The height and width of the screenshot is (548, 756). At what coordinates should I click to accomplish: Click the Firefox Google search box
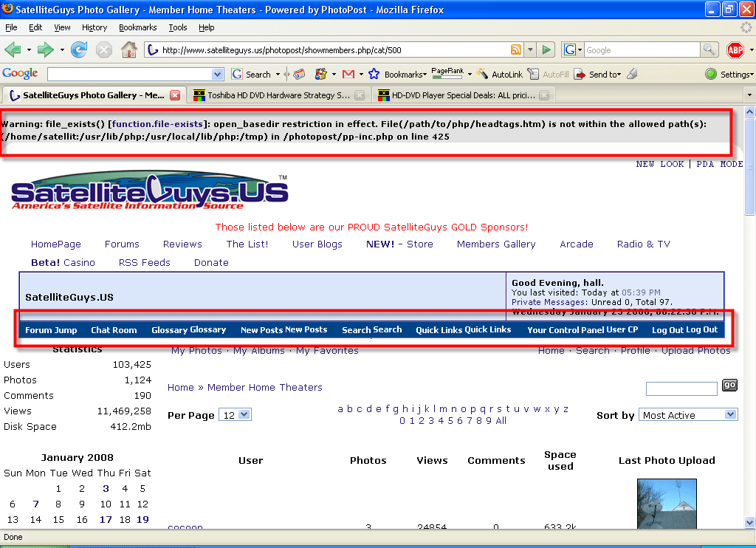point(642,49)
